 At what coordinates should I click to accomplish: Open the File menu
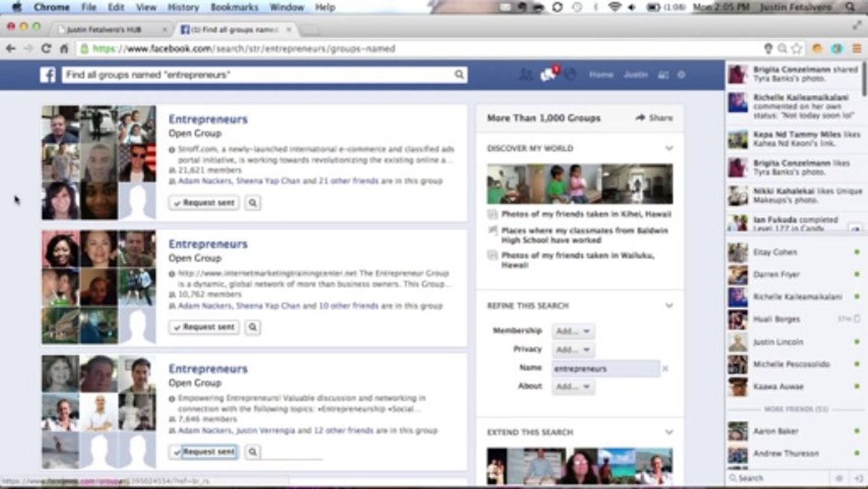89,7
